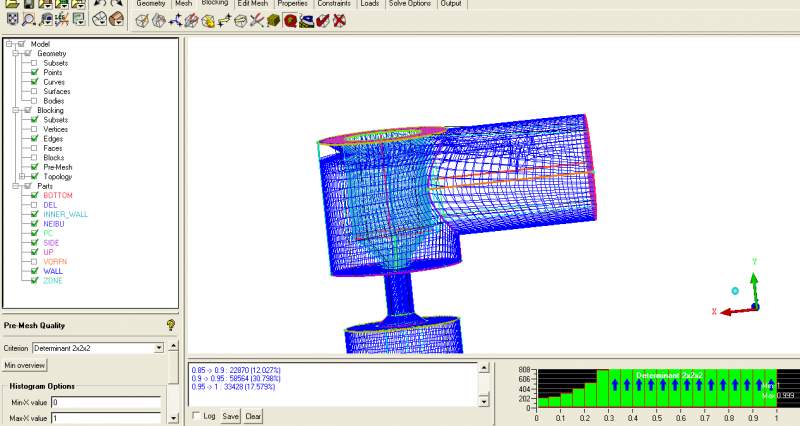Open the Merge Vertices tool
Screen dimensions: 800x426
[x=175, y=20]
